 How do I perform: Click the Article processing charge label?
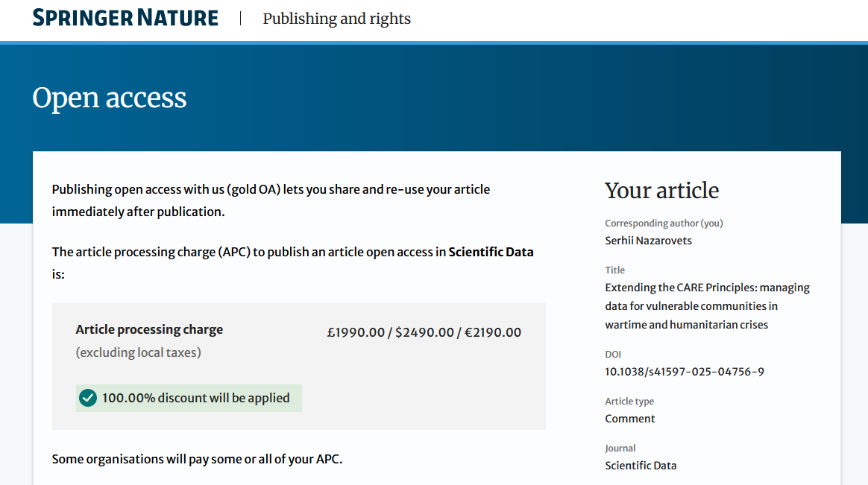click(x=149, y=329)
